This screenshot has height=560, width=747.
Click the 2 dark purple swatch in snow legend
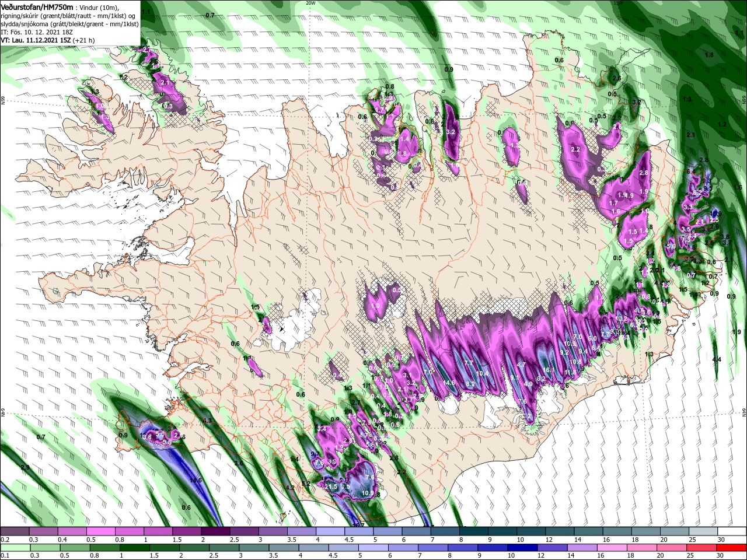point(215,531)
